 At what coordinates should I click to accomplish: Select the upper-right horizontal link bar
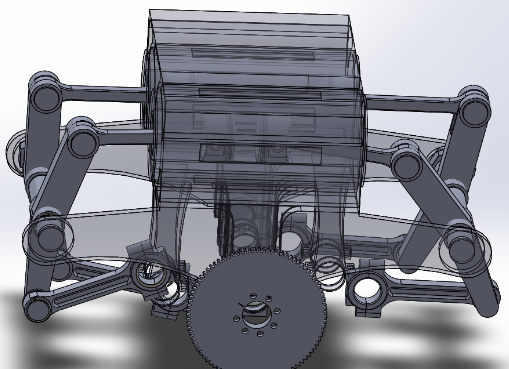pos(413,103)
